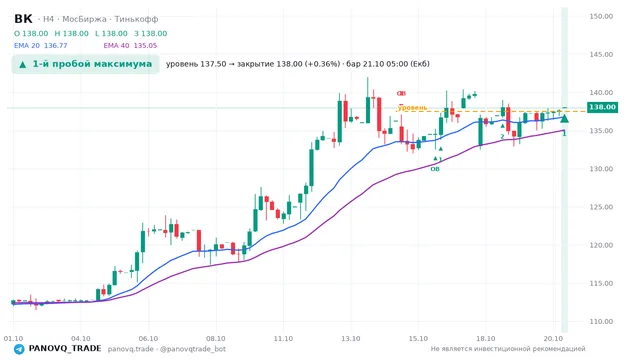
Task: Click the 145.00 price axis label
Action: (x=601, y=54)
